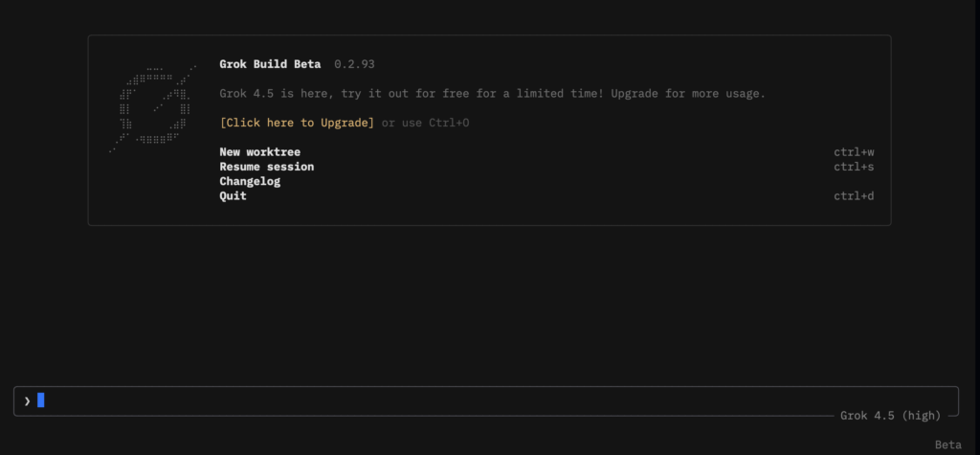Click the ctrl+w shortcut hint
The height and width of the screenshot is (455, 980).
[x=854, y=152]
